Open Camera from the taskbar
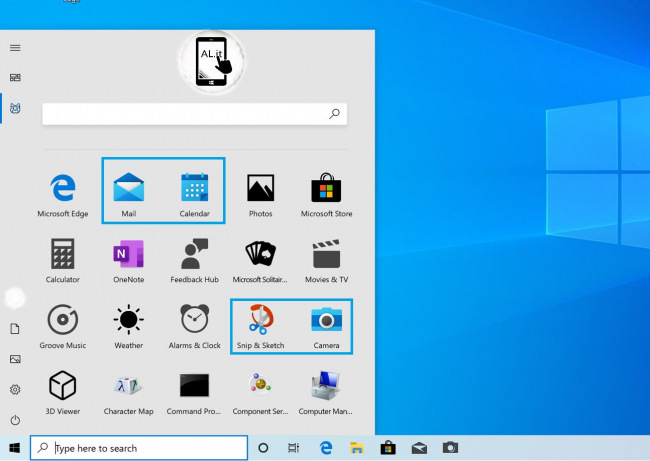Viewport: 650px width, 461px height. click(450, 447)
